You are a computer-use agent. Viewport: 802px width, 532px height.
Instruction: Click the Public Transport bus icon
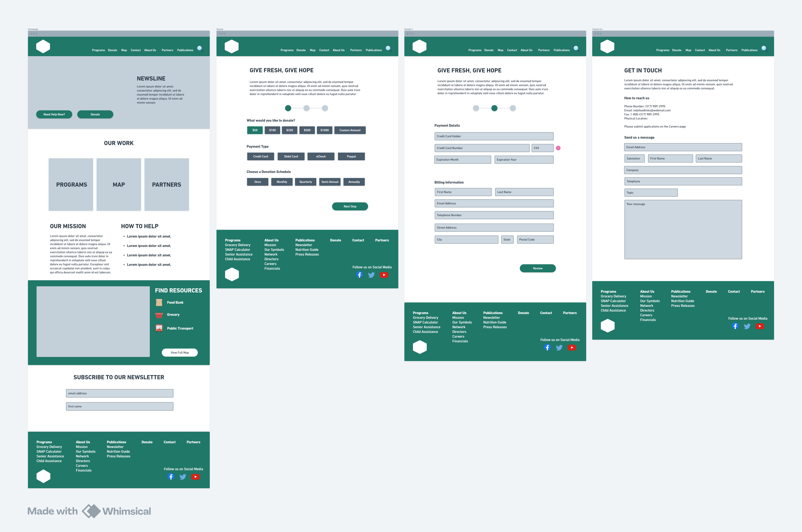(x=159, y=328)
